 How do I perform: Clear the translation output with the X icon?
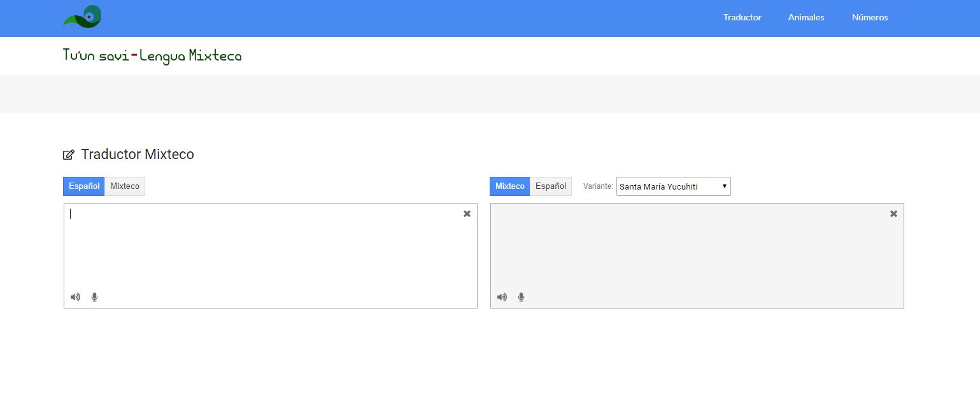[x=893, y=214]
